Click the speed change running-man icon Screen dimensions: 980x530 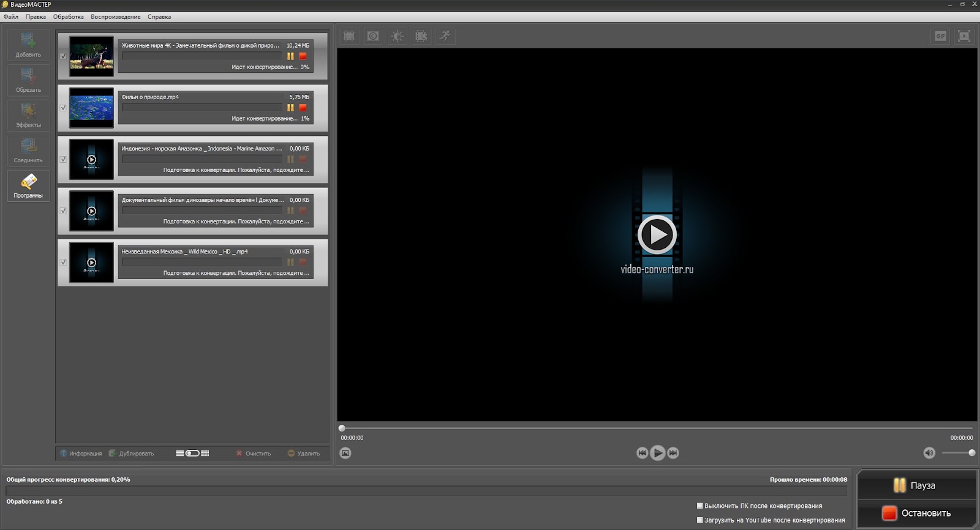click(445, 36)
